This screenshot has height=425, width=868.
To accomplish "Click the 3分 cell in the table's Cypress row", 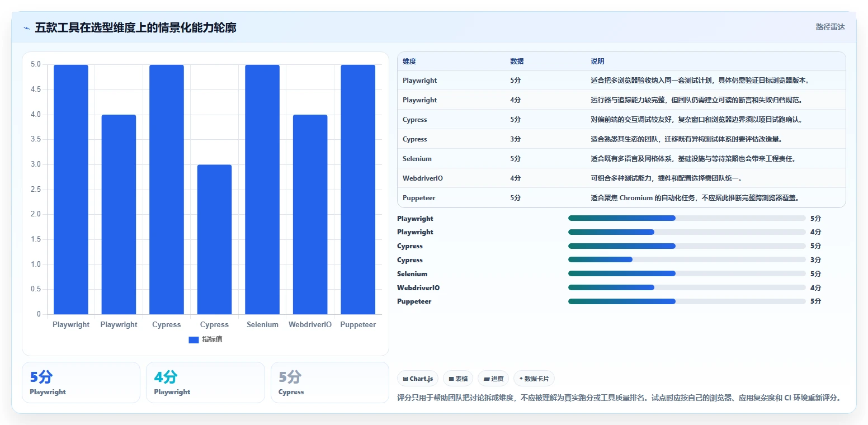I will click(x=515, y=139).
